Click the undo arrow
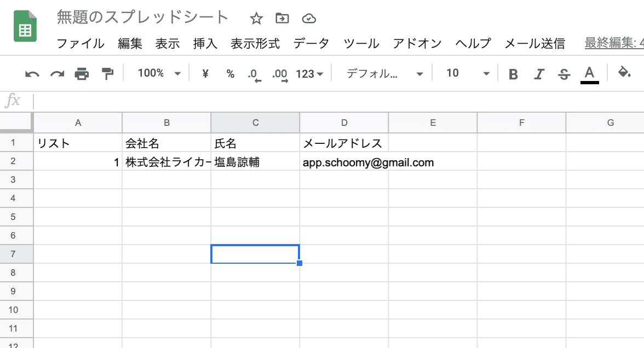Viewport: 644px width, 348px height. coord(31,73)
